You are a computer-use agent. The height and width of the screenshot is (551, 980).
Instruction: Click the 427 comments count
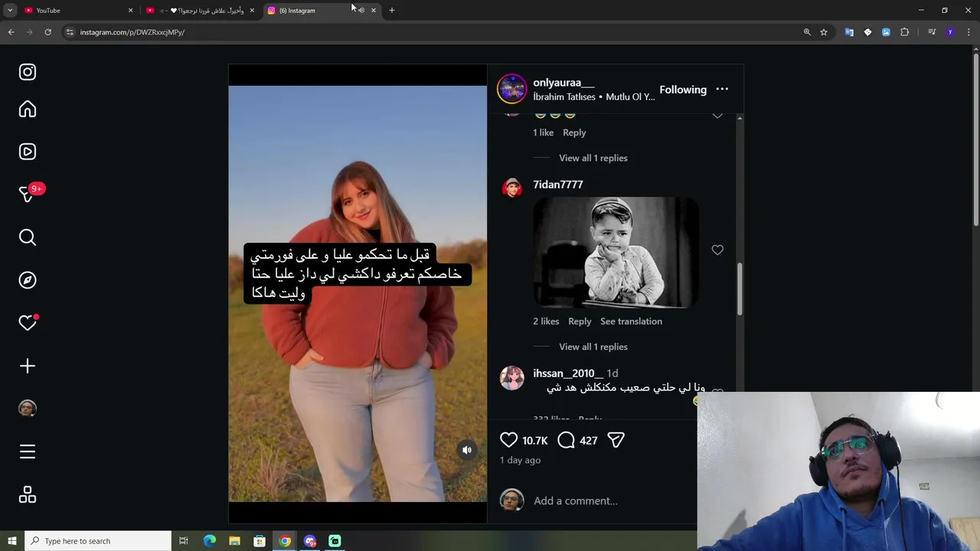pos(589,441)
